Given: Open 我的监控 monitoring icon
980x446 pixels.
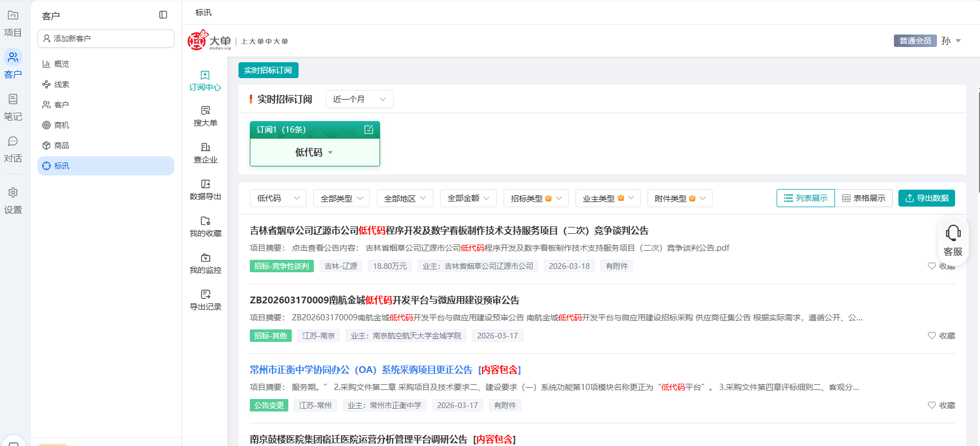Looking at the screenshot, I should pos(205,258).
